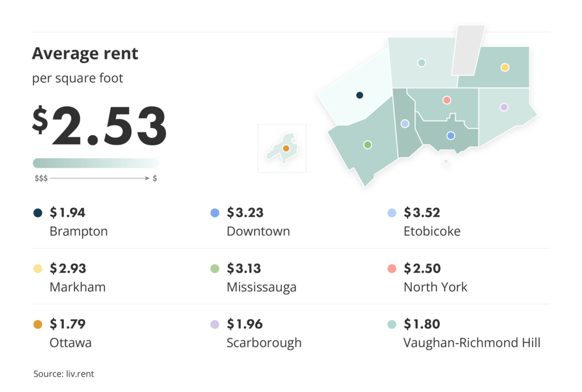Click the $2.53 average rent figure
Viewport: 582px width, 392px height.
pos(100,126)
